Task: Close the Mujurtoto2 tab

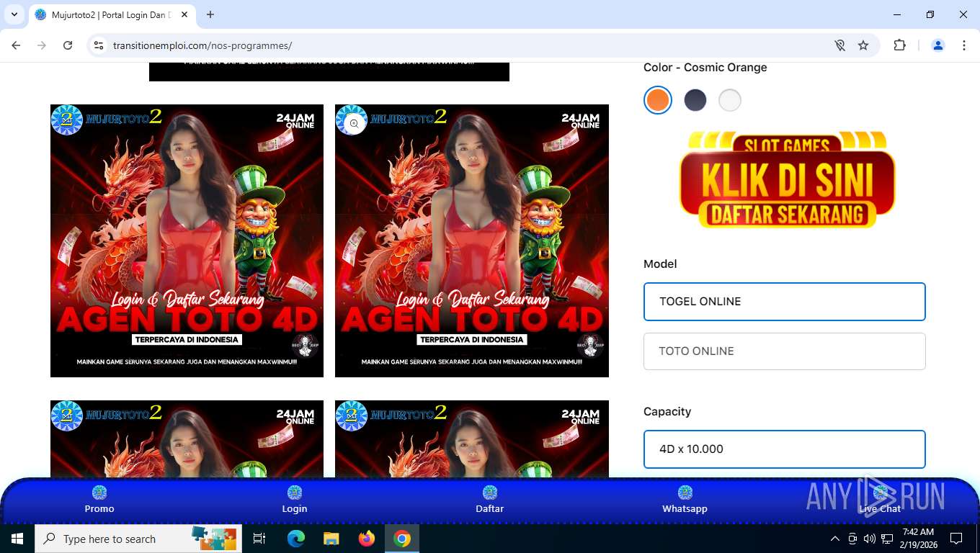Action: pos(185,14)
